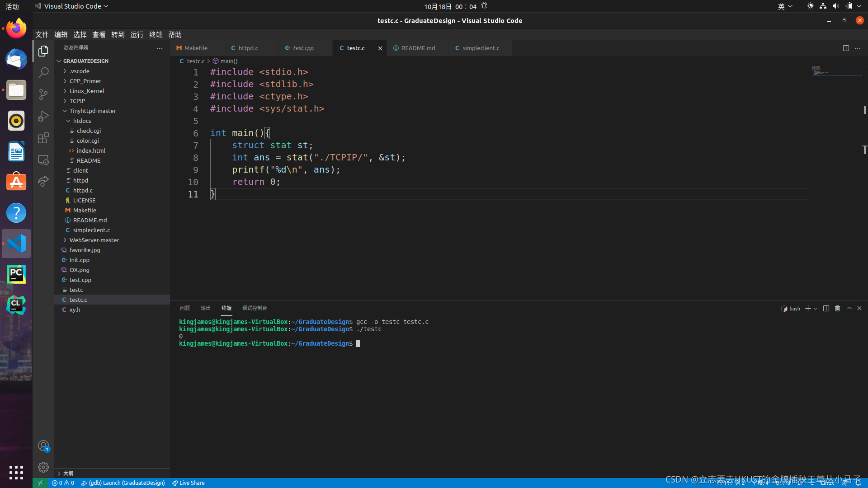Open the 文件 menu
This screenshot has width=868, height=488.
pos(42,35)
